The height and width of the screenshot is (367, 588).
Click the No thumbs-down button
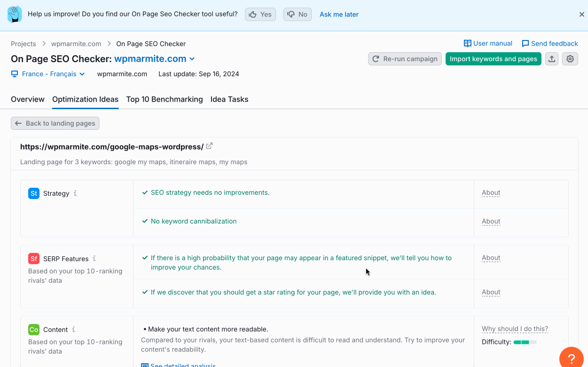(x=298, y=15)
